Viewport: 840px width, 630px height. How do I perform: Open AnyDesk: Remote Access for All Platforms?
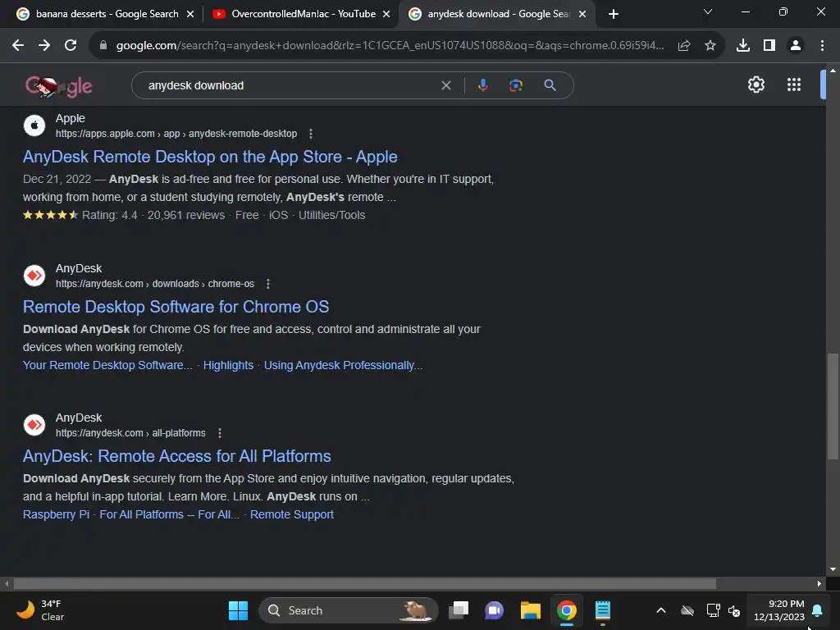tap(177, 456)
